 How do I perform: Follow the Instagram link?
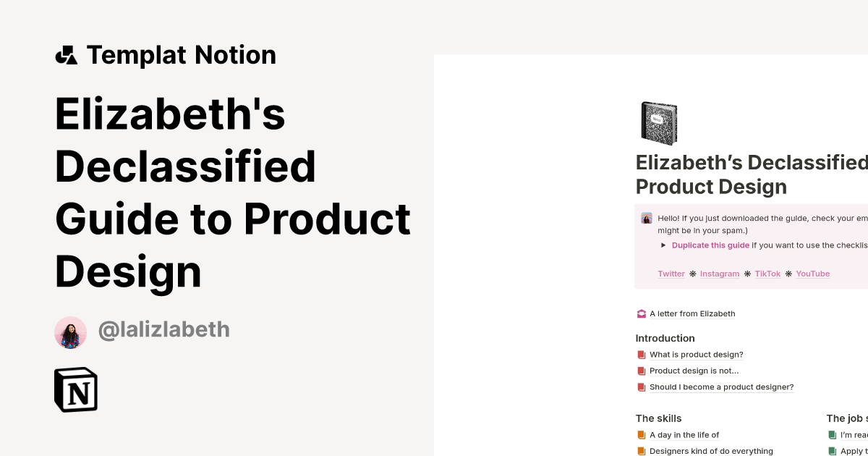coord(720,274)
